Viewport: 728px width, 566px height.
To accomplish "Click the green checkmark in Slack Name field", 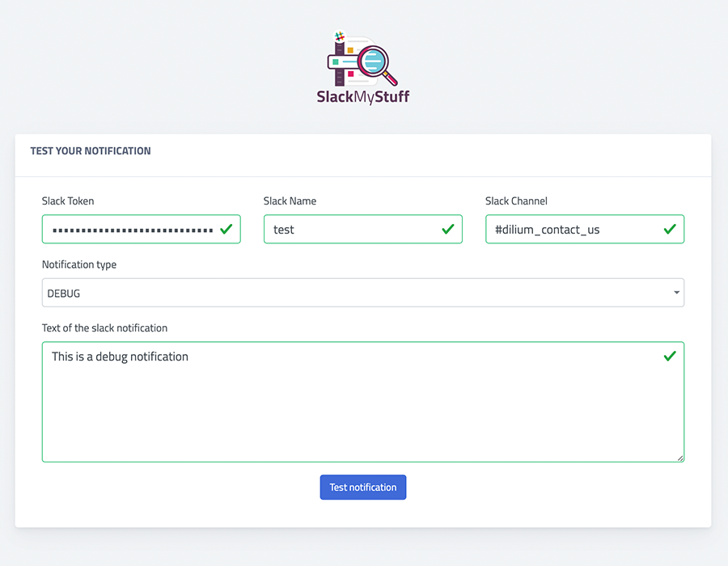I will click(x=447, y=230).
